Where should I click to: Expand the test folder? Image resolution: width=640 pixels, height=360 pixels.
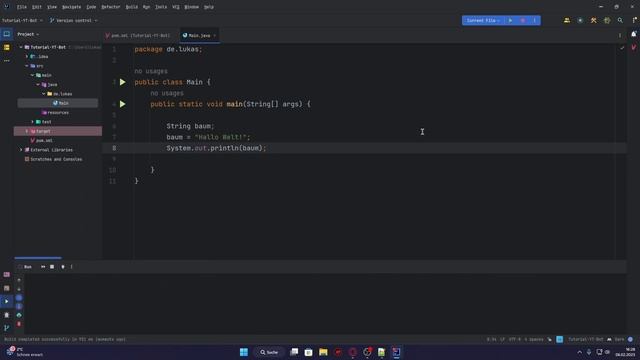pos(33,122)
